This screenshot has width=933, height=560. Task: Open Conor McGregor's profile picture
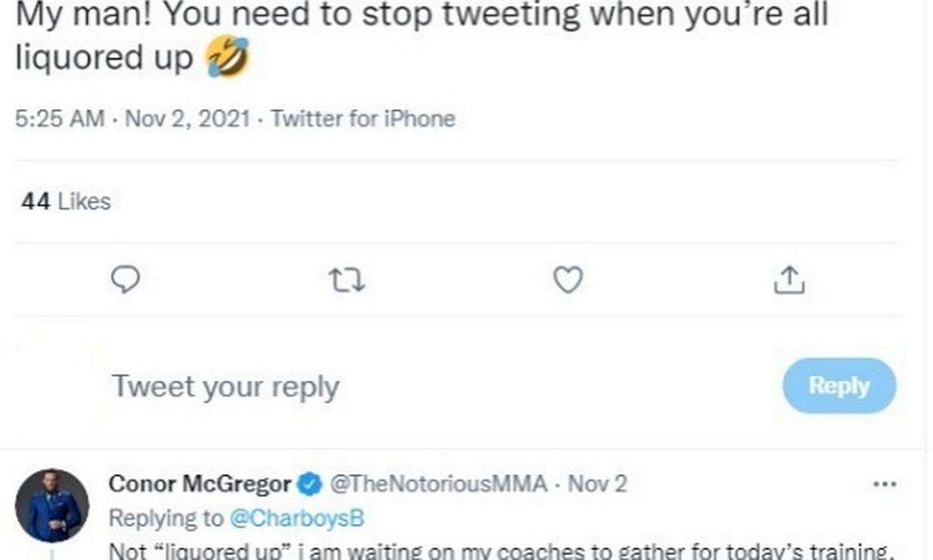[x=52, y=505]
